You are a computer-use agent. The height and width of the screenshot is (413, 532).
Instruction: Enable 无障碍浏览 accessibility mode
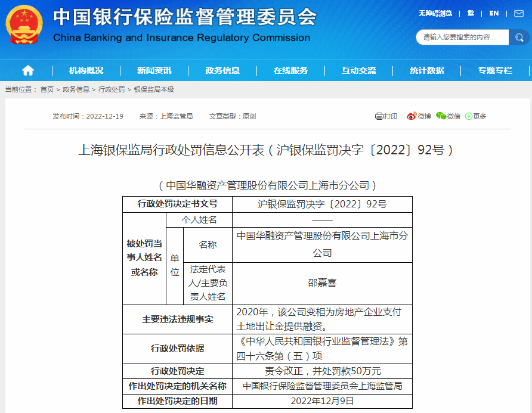point(435,13)
